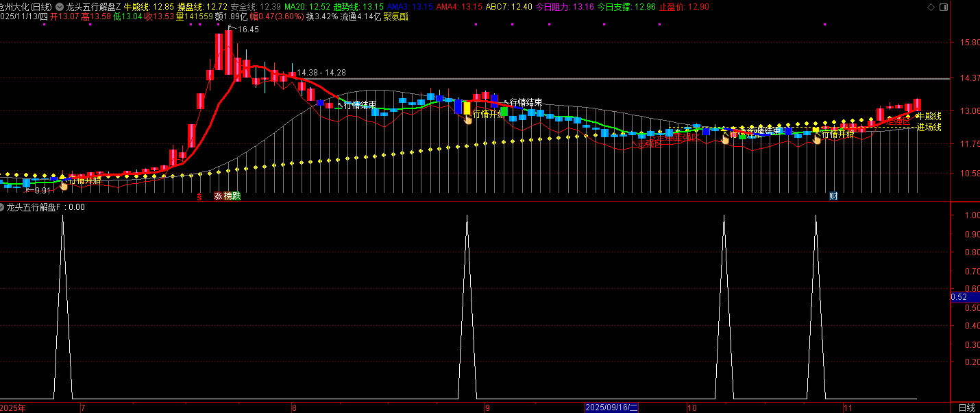Click the 14.37 price axis label
This screenshot has width=980, height=413.
[970, 79]
